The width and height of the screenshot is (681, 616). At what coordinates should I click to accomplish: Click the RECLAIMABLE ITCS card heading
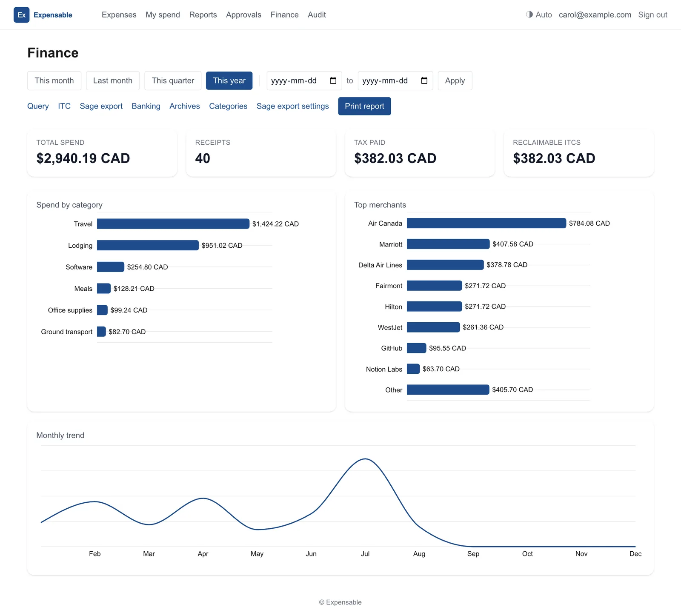pyautogui.click(x=547, y=143)
